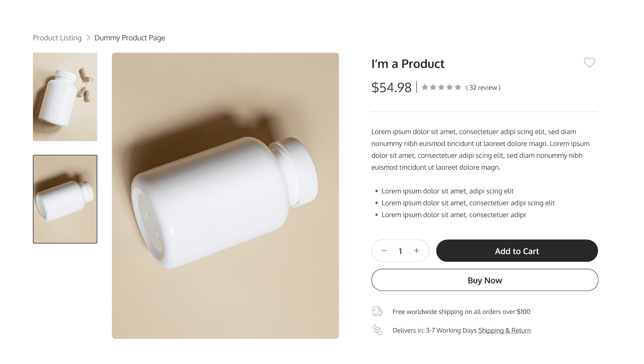Decrease quantity with the minus button

[x=384, y=251]
